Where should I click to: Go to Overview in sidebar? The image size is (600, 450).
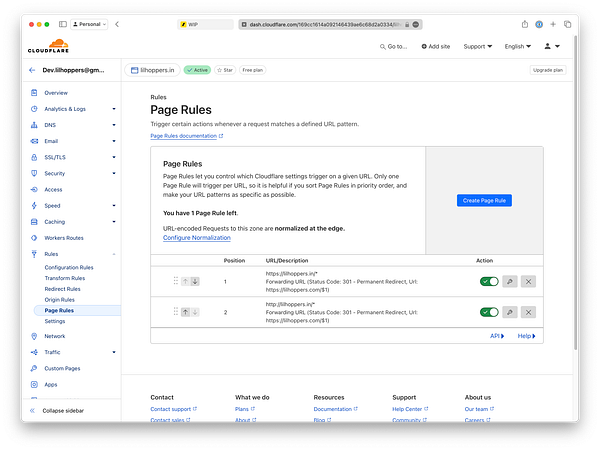[x=55, y=92]
